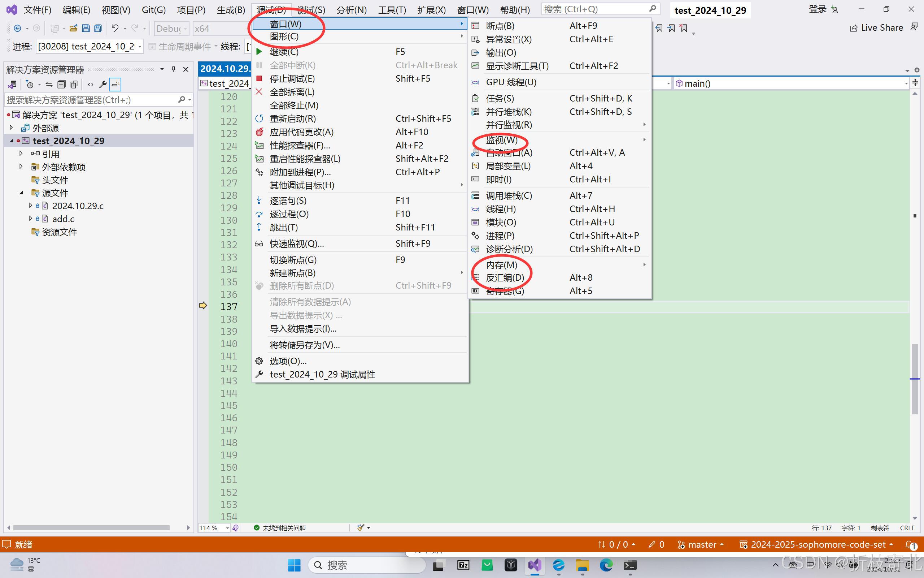The width and height of the screenshot is (924, 578).
Task: Click the Live Share button
Action: (876, 28)
